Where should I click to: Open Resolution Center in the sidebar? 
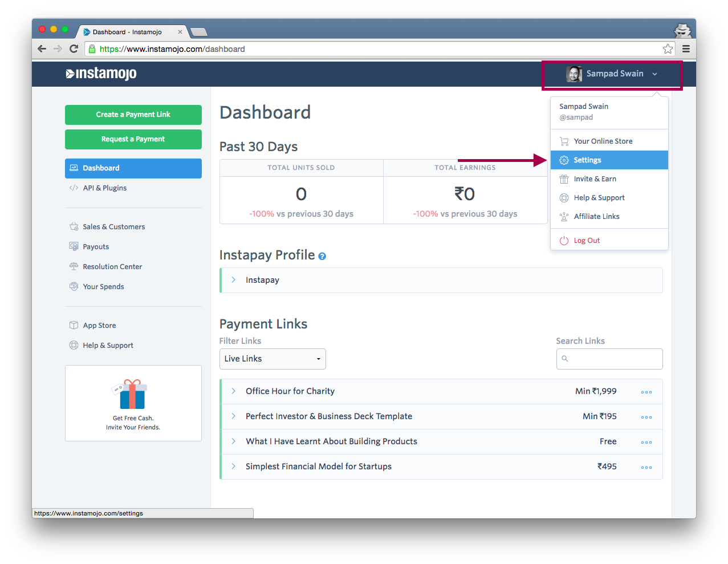[112, 267]
